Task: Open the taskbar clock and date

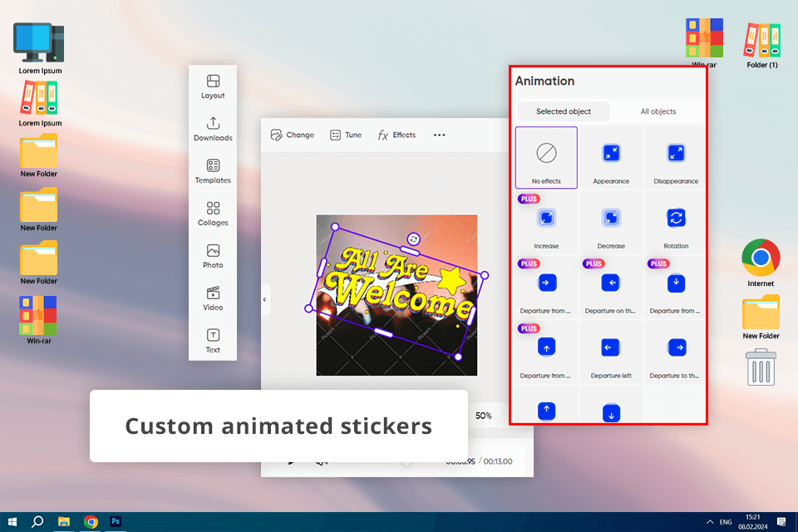Action: click(753, 522)
